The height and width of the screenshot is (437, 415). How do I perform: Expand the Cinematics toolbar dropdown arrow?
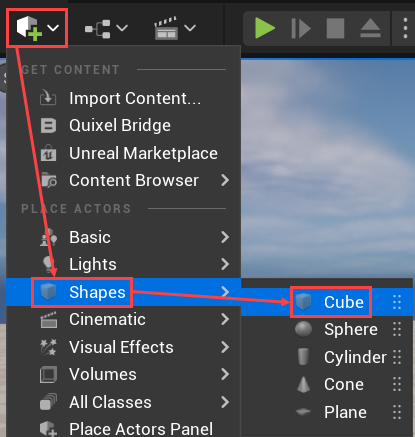[x=190, y=28]
